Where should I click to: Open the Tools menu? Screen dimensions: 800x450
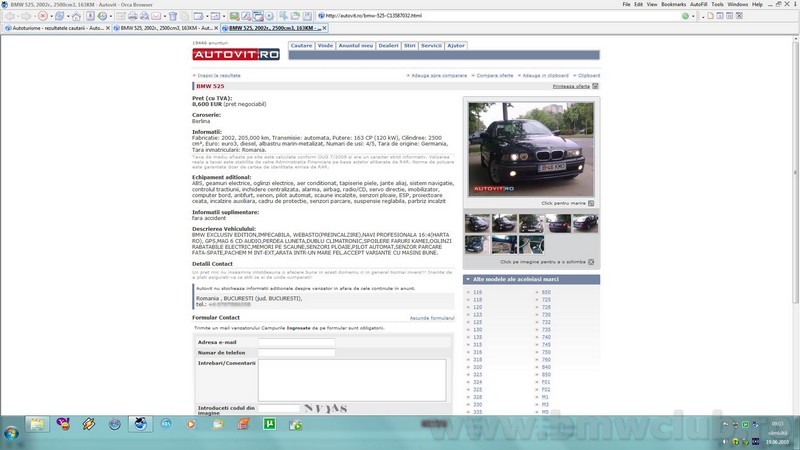717,4
